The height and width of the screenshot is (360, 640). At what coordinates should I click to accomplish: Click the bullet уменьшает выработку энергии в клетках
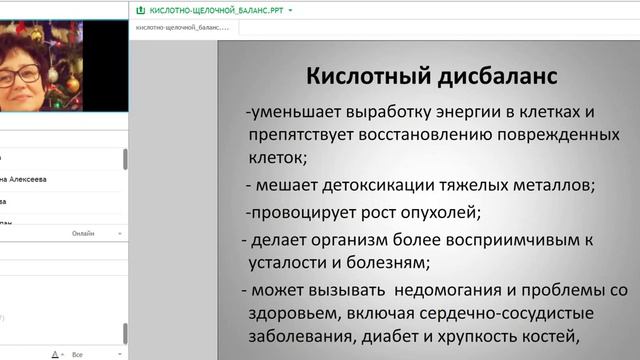click(x=420, y=112)
